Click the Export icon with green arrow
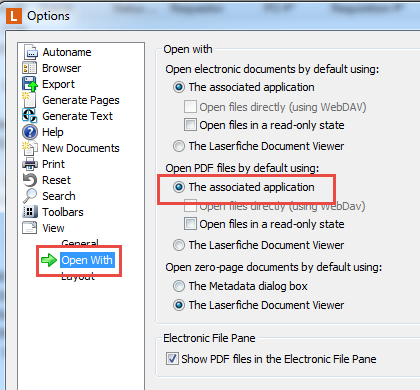This screenshot has width=420, height=390. tap(29, 84)
